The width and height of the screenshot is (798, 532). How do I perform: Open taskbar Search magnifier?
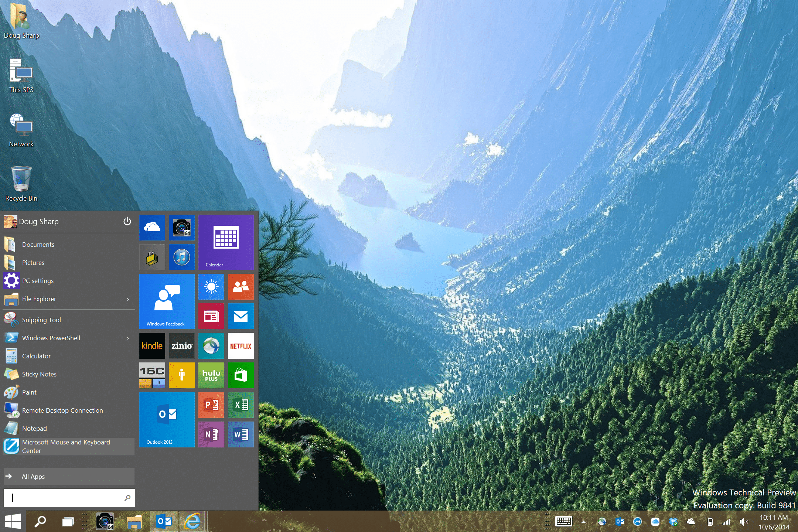(40, 522)
